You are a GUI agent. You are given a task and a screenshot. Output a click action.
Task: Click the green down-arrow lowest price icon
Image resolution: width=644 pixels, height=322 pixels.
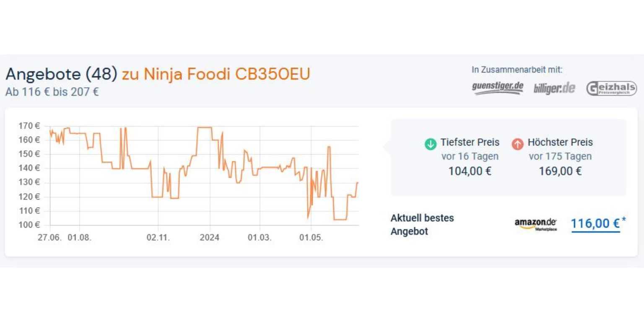(431, 144)
